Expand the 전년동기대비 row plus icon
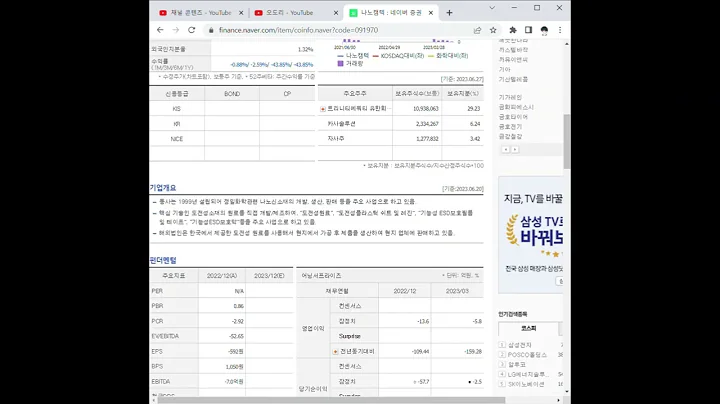Image resolution: width=720 pixels, height=404 pixels. [x=335, y=351]
